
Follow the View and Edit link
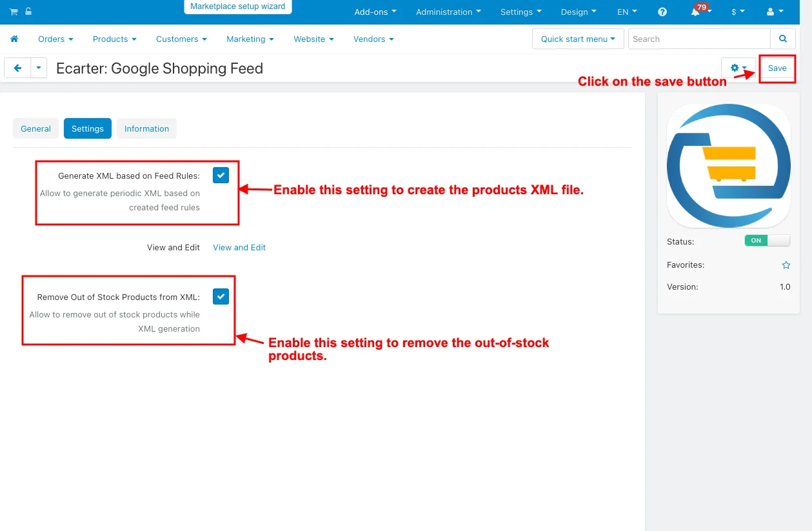click(x=239, y=247)
